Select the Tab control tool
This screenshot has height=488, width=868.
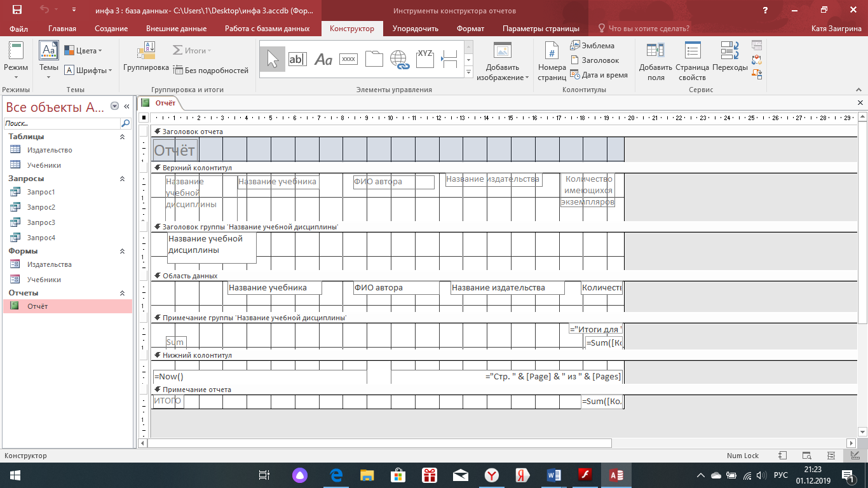pyautogui.click(x=374, y=59)
